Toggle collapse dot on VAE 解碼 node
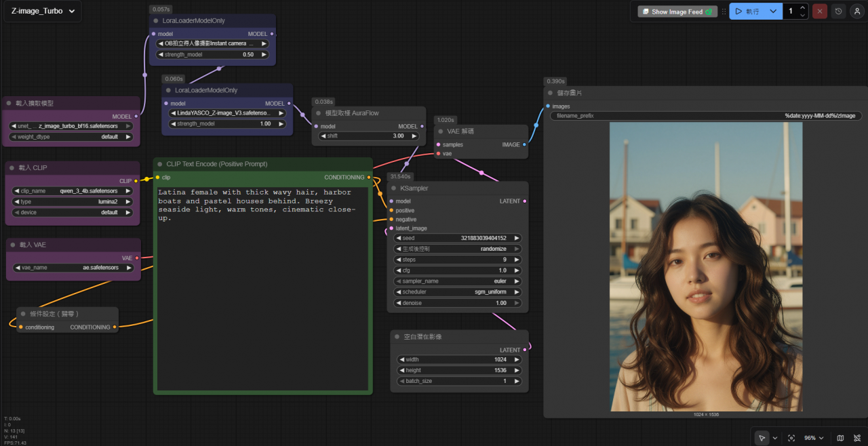 click(x=440, y=131)
